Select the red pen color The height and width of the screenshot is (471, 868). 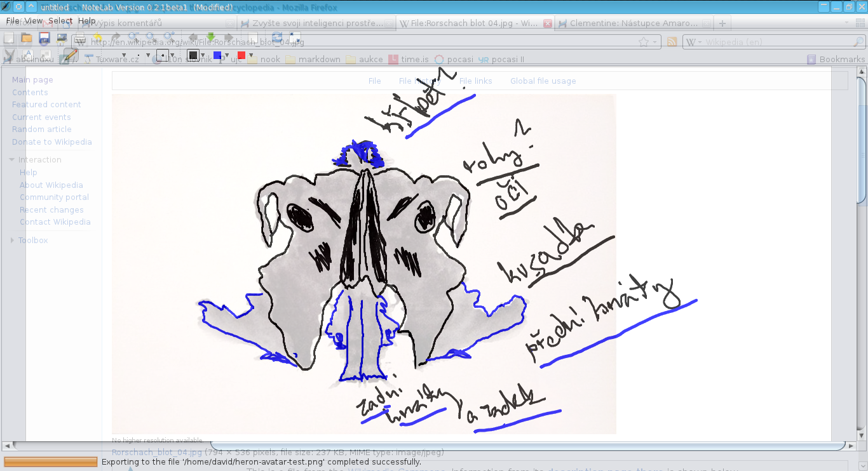[241, 55]
